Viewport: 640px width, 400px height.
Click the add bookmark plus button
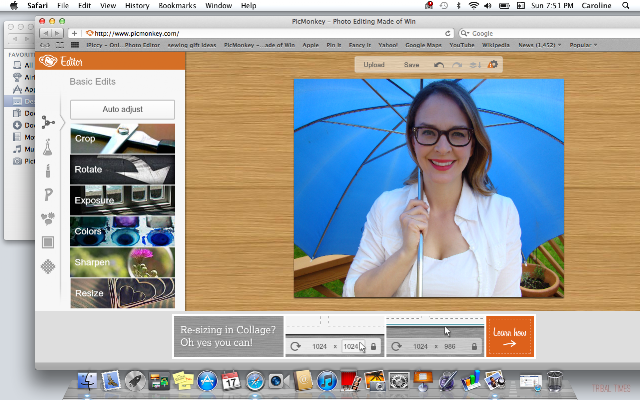pyautogui.click(x=74, y=33)
